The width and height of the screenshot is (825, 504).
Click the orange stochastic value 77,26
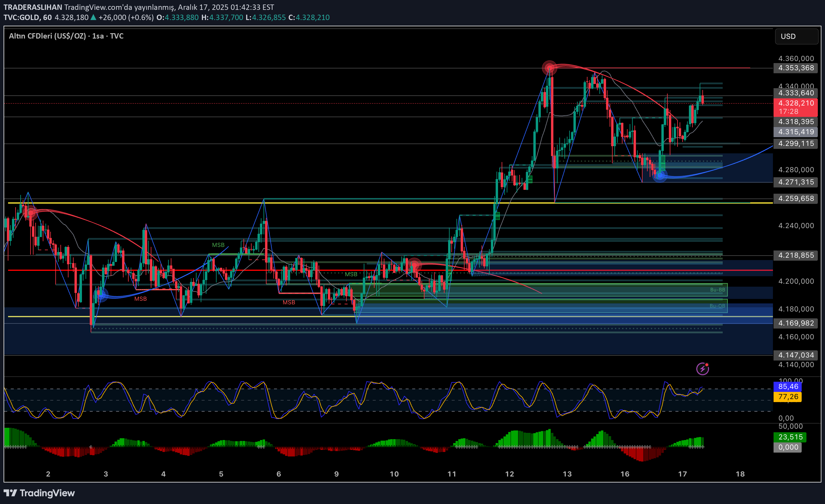click(x=788, y=397)
